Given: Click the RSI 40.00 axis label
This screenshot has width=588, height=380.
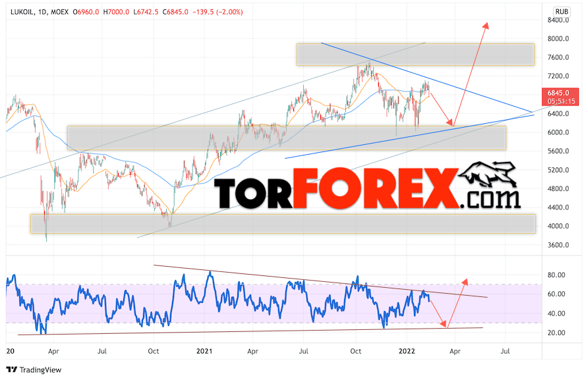Looking at the screenshot, I should tap(556, 313).
